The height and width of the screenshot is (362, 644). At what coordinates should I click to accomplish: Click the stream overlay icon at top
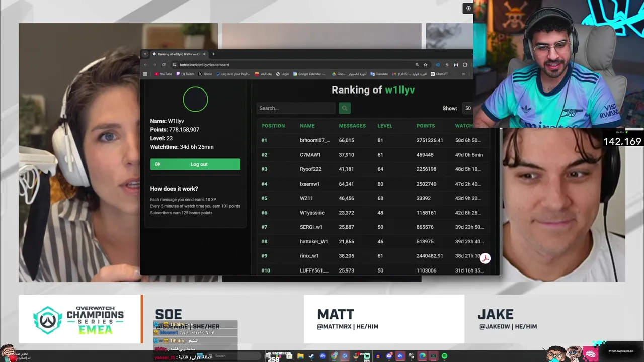tap(468, 8)
